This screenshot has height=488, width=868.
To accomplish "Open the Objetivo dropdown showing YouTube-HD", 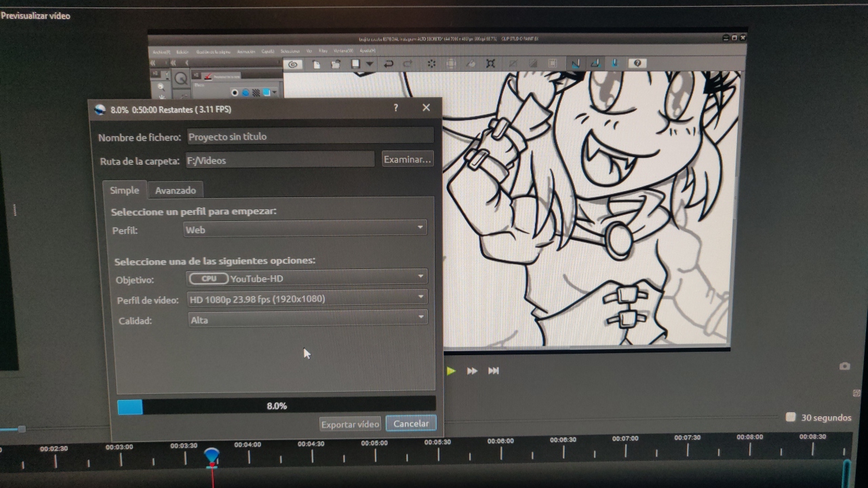I will tap(306, 277).
